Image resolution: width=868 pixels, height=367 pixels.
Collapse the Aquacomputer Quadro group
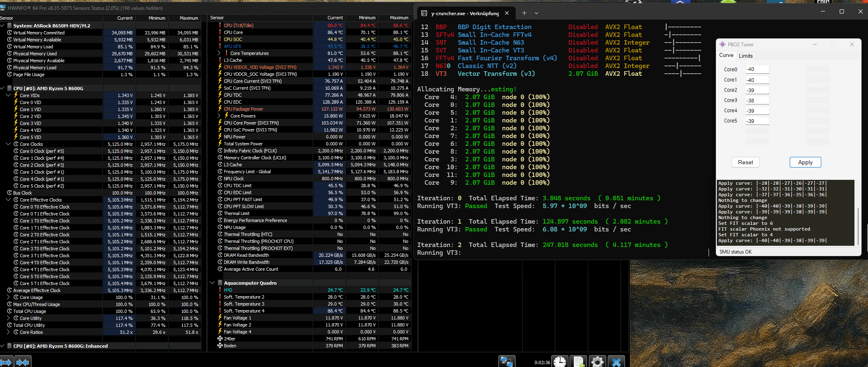click(212, 283)
